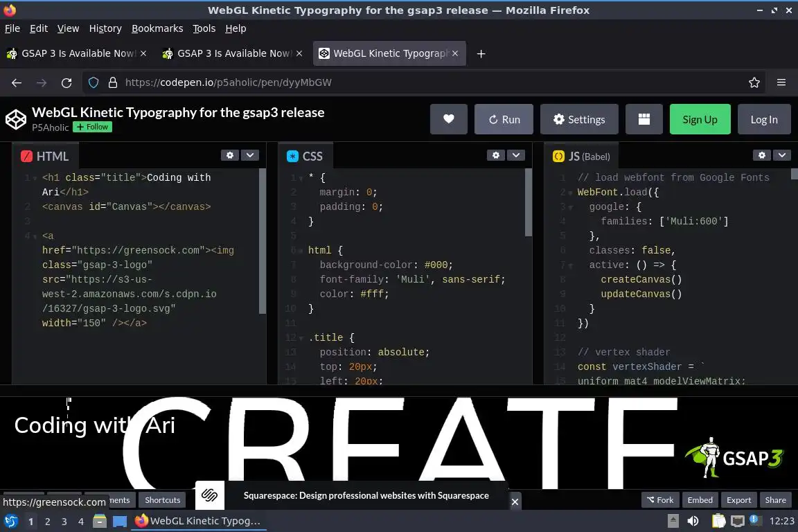
Task: Click the Squarespace ad logo
Action: tap(210, 495)
